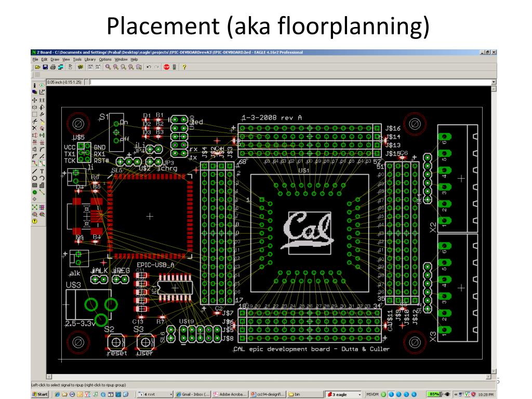Select the Ripup tool

[x=42, y=163]
